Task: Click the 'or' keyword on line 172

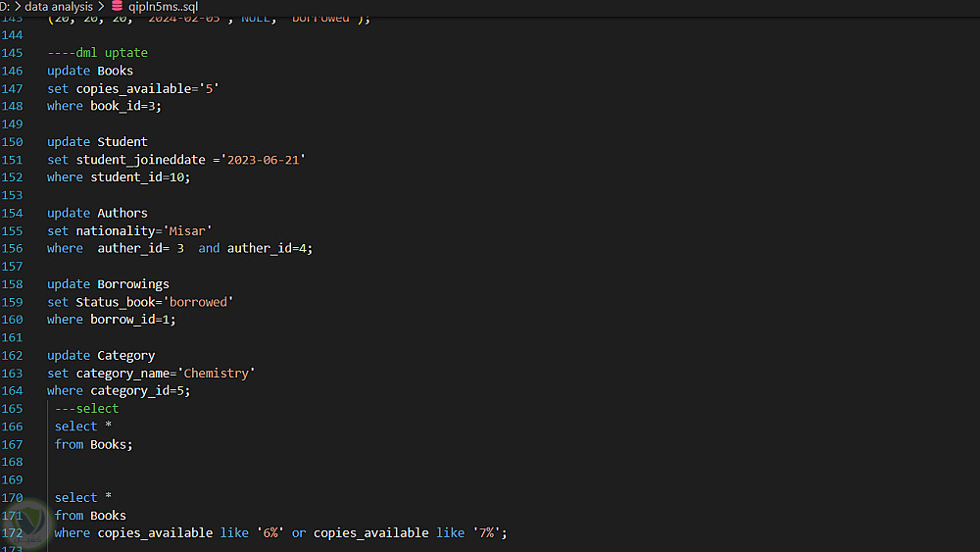Action: click(x=299, y=533)
